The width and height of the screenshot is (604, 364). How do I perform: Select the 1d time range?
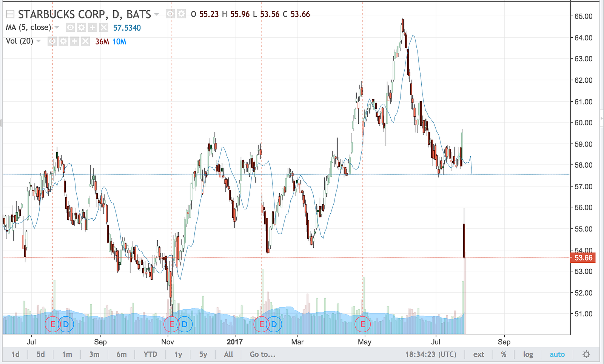click(15, 354)
